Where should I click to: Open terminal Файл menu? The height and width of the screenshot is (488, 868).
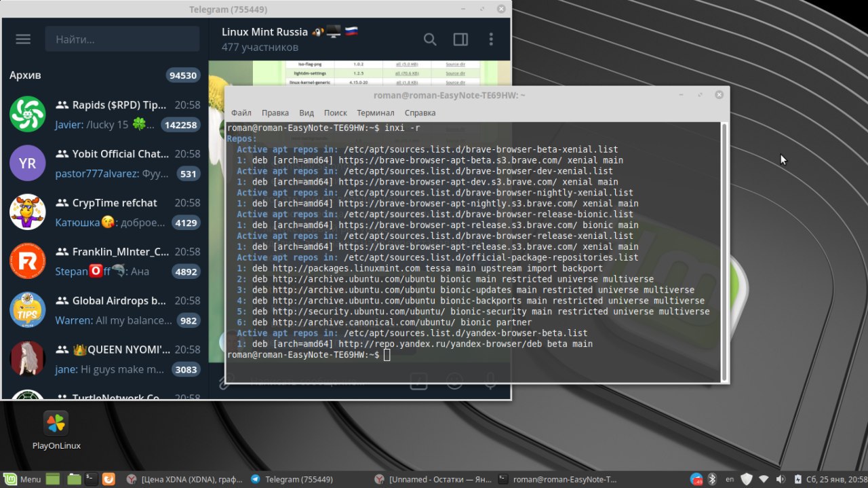coord(241,113)
